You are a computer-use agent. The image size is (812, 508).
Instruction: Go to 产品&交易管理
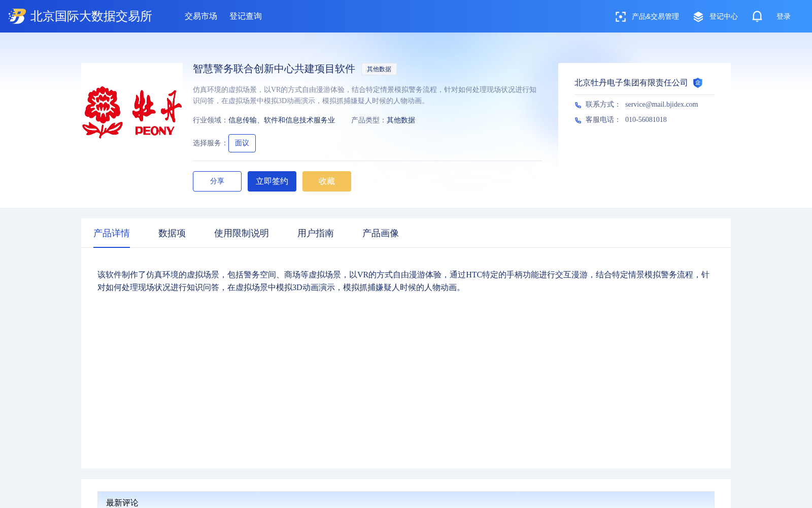(655, 17)
